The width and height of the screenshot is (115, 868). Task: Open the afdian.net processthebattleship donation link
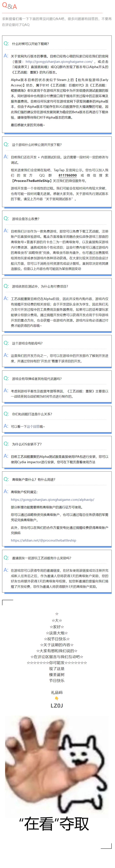click(43, 540)
